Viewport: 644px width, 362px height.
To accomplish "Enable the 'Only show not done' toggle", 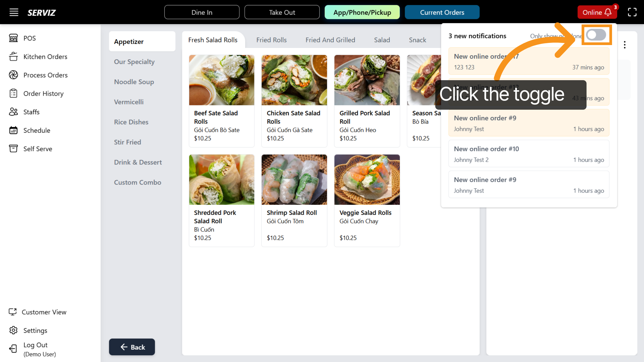I will [x=597, y=35].
